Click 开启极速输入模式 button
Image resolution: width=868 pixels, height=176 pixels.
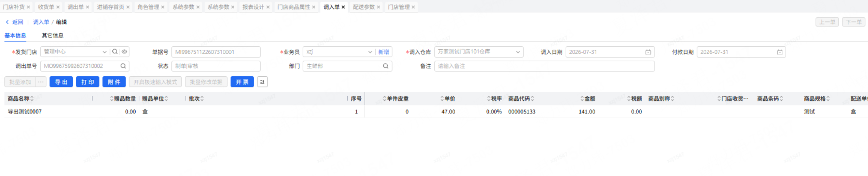click(156, 82)
